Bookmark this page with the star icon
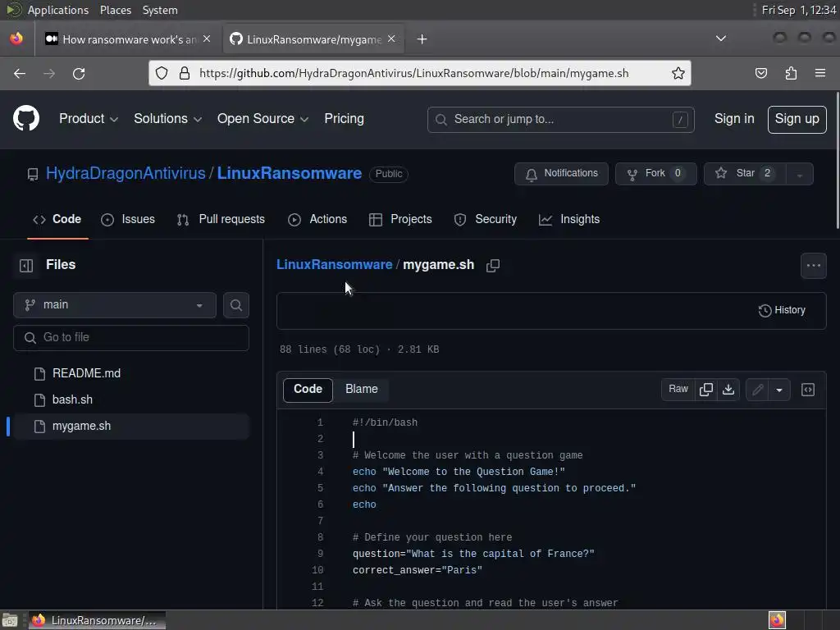The width and height of the screenshot is (840, 630). point(678,73)
